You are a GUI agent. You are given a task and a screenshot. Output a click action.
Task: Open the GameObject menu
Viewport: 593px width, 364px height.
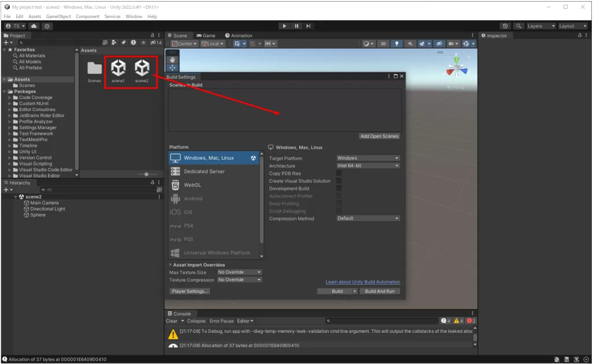tap(58, 16)
